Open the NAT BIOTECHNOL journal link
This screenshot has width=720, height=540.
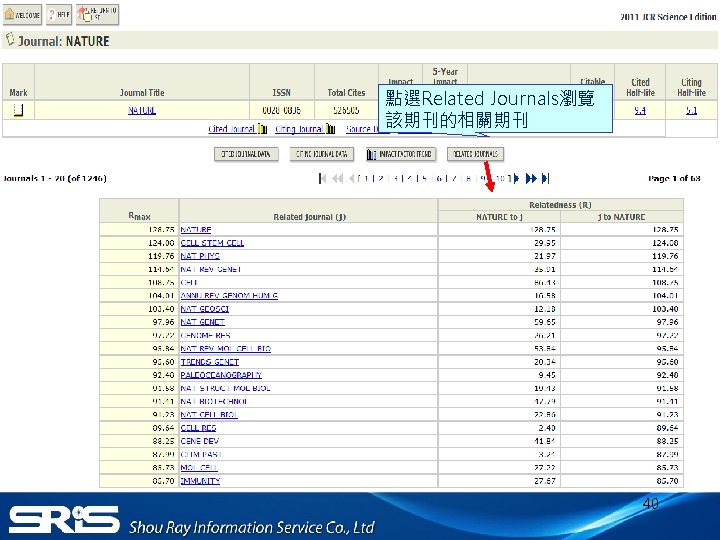214,402
